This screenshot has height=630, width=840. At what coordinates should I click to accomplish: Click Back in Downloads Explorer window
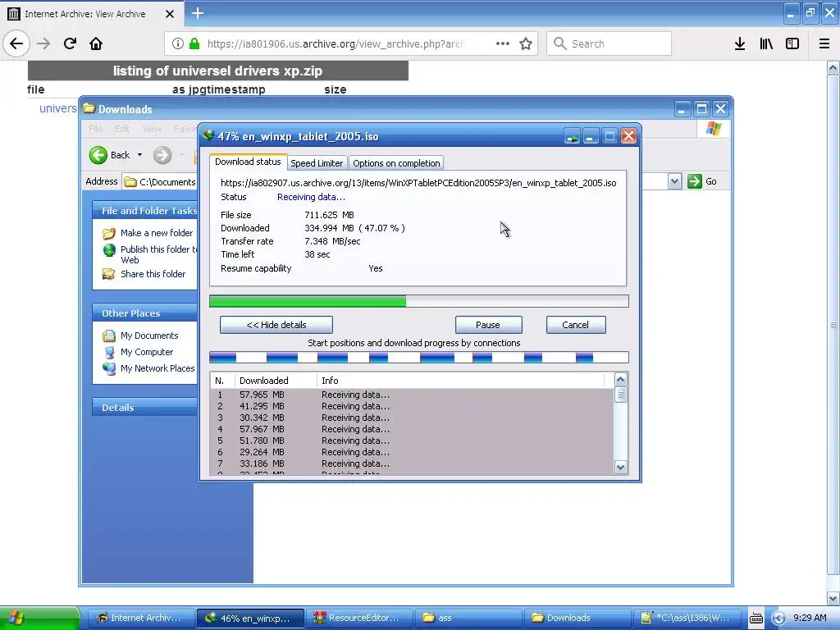(x=110, y=155)
